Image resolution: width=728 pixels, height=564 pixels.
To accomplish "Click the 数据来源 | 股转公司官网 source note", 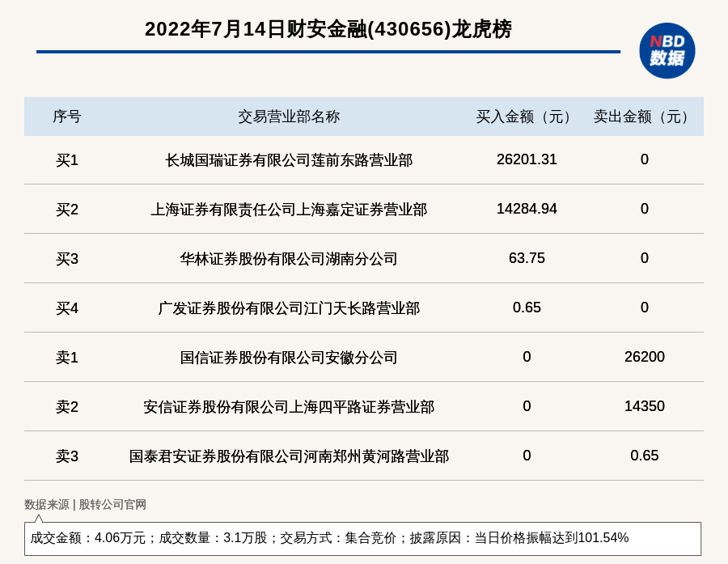I will (85, 505).
